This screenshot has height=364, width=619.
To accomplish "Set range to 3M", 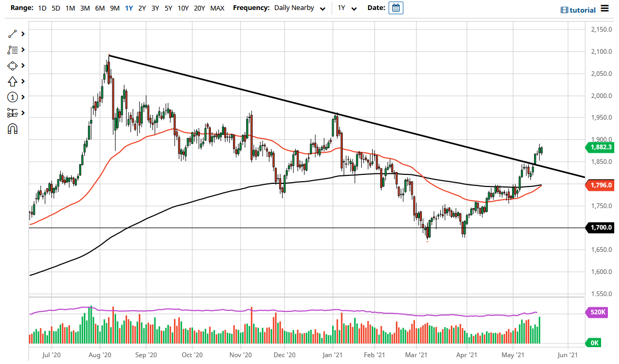I will click(85, 8).
